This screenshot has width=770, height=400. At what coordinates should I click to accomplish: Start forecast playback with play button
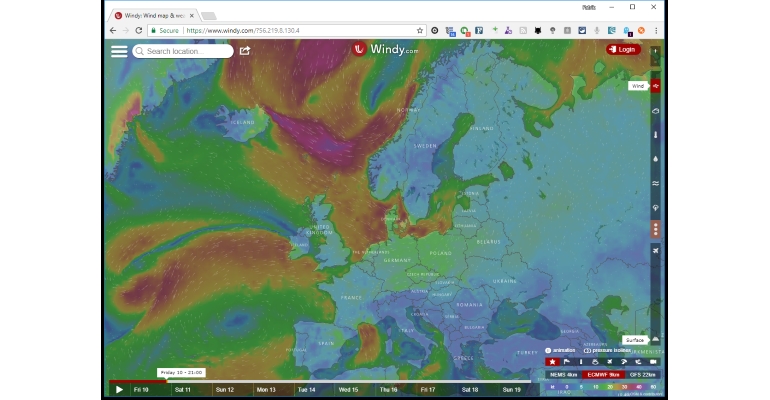pyautogui.click(x=119, y=390)
